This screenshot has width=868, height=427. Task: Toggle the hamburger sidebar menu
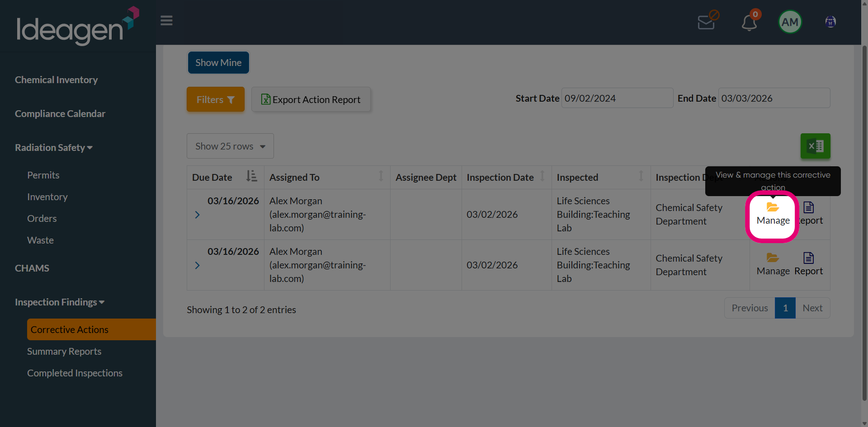point(166,21)
